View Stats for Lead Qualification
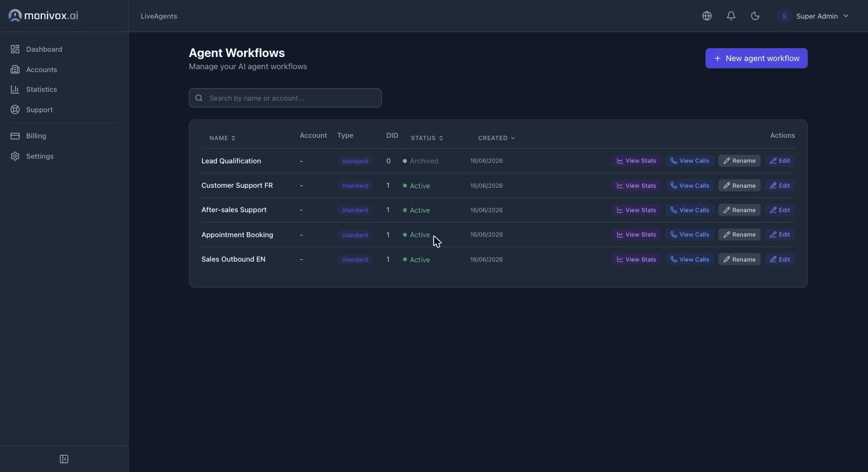This screenshot has width=868, height=472. pyautogui.click(x=636, y=161)
